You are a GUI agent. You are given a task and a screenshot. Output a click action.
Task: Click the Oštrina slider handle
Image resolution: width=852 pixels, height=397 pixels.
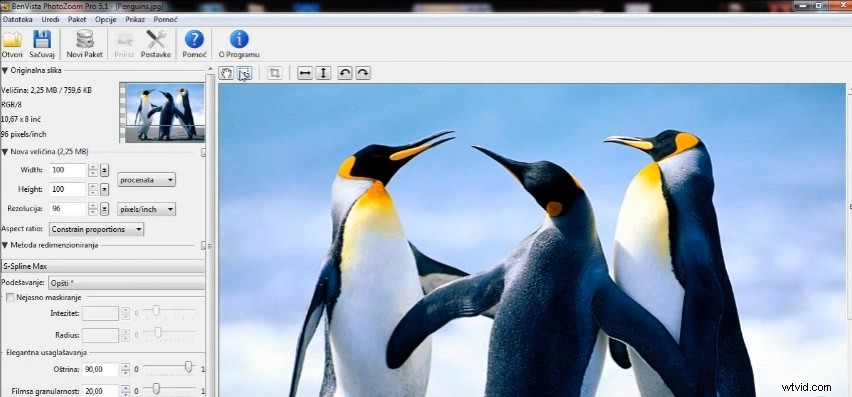click(189, 367)
